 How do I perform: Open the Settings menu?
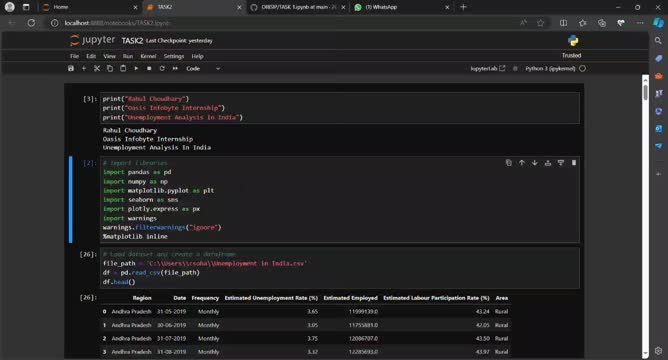[x=174, y=56]
